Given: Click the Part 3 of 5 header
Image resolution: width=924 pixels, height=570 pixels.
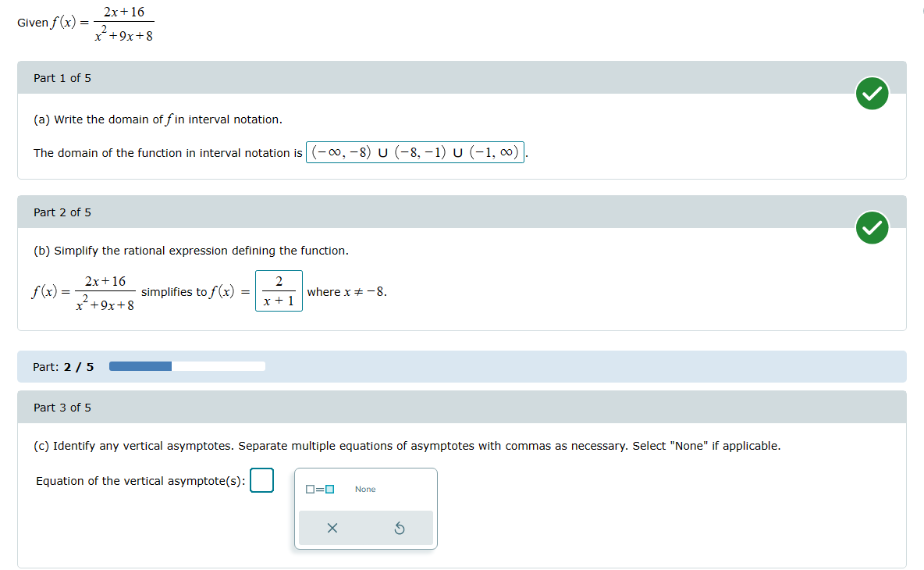Looking at the screenshot, I should [x=63, y=407].
